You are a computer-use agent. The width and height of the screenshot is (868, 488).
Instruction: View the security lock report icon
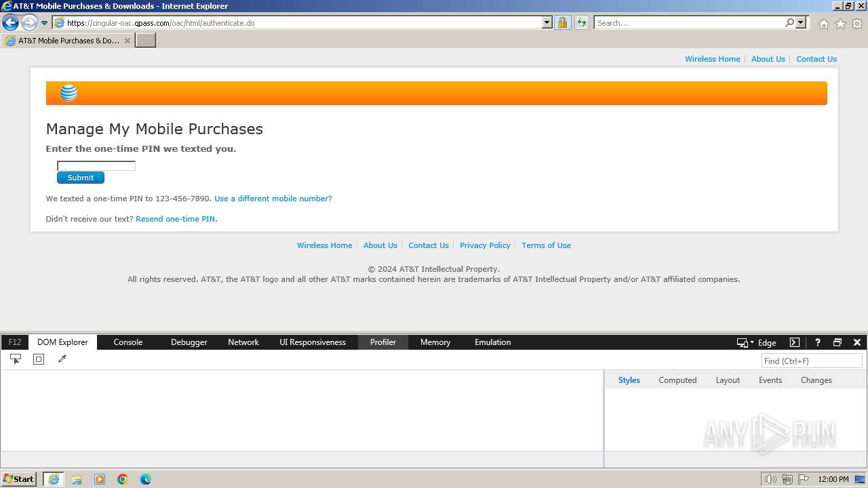562,22
